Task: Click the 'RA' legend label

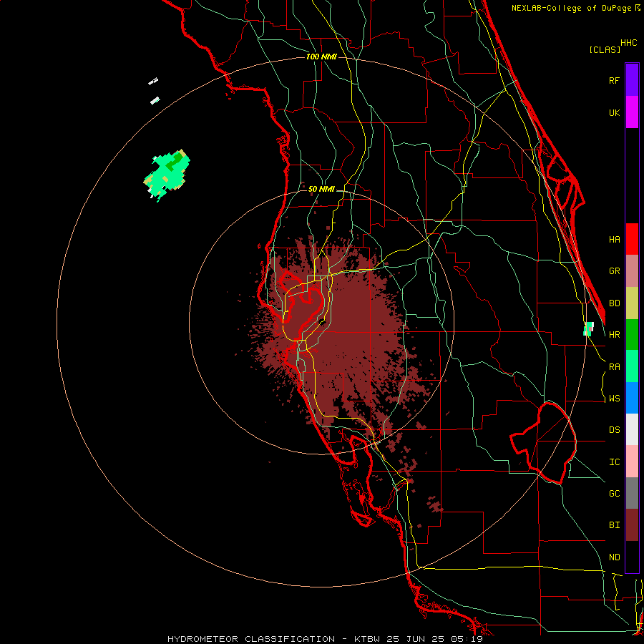Action: coord(614,367)
